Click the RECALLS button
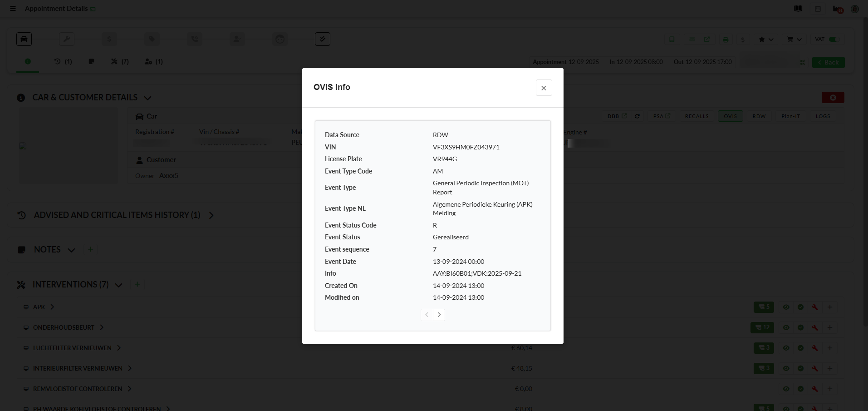Viewport: 868px width, 411px height. pos(696,116)
